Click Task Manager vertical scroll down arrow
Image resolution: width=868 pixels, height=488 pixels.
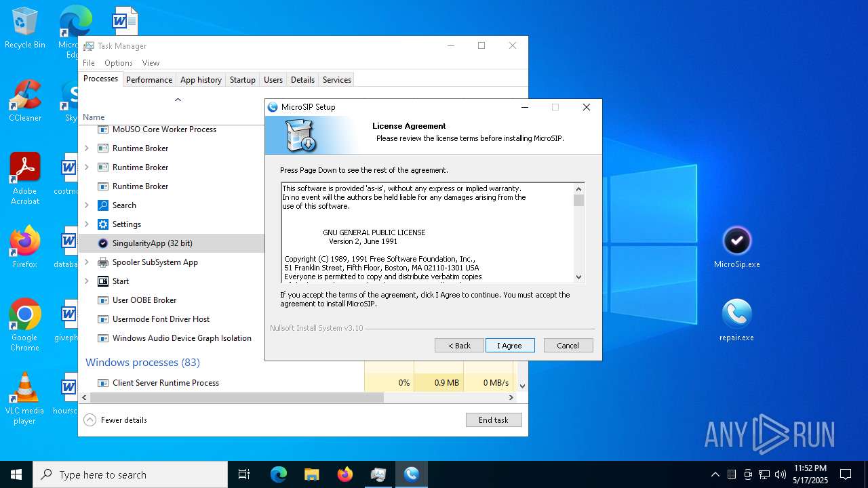click(x=522, y=386)
